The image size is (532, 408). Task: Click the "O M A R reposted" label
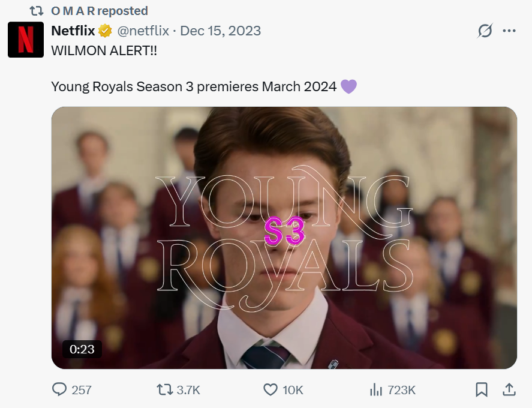(x=99, y=11)
